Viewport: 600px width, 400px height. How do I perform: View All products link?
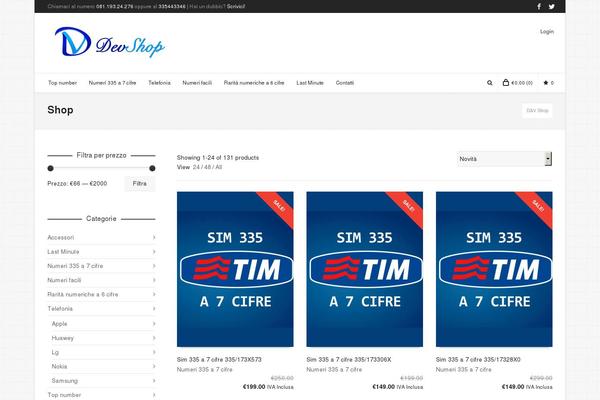coord(218,167)
